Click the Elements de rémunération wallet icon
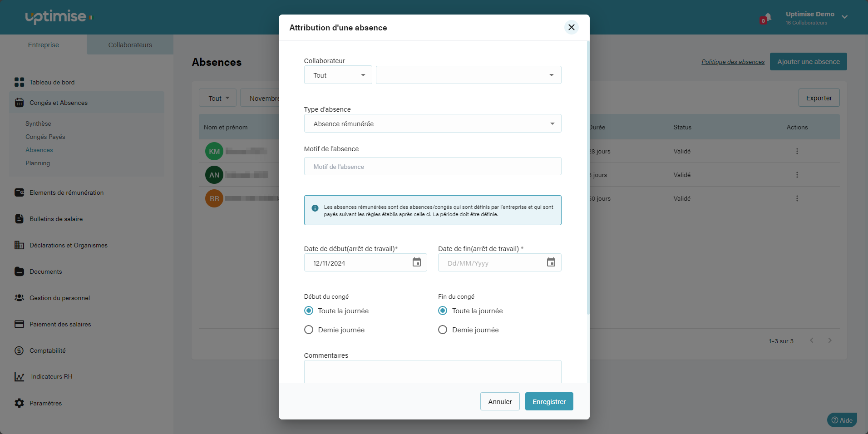 pos(19,192)
